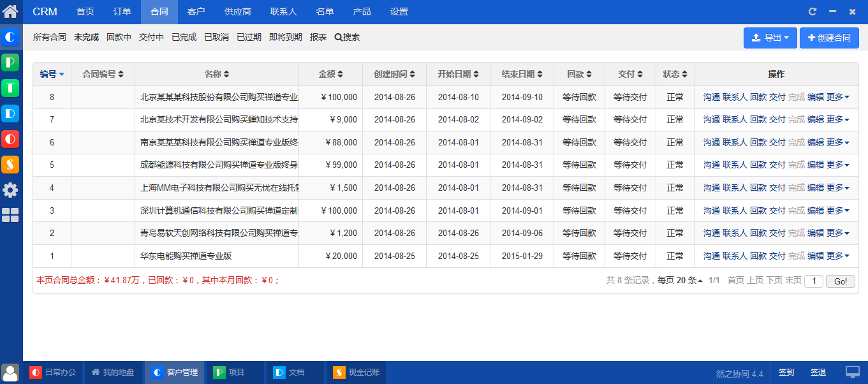Image resolution: width=868 pixels, height=384 pixels.
Task: Sort the table by 状态 column
Action: (675, 74)
